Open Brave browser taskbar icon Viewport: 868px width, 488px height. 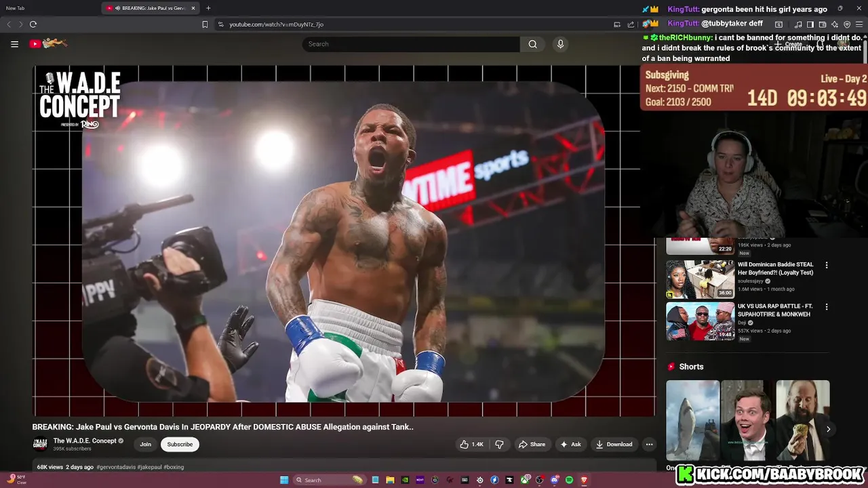pyautogui.click(x=585, y=480)
